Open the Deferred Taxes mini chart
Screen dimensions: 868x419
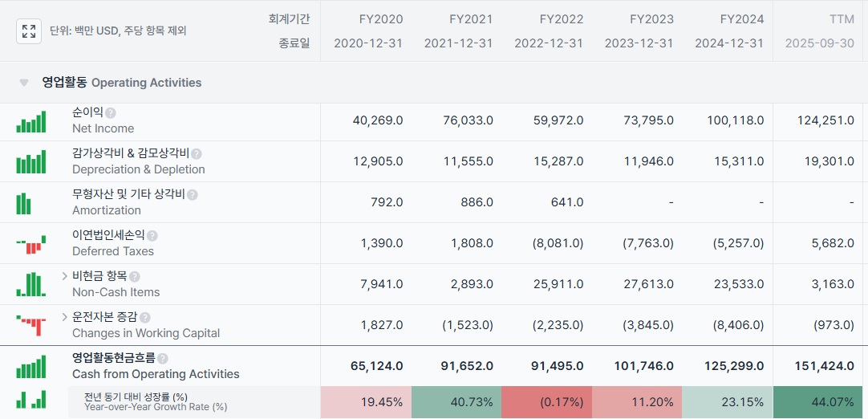31,244
